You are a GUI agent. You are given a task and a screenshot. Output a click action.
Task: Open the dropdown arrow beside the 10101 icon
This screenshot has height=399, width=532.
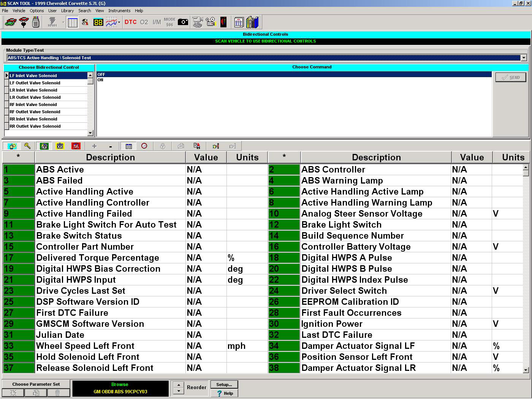63,22
